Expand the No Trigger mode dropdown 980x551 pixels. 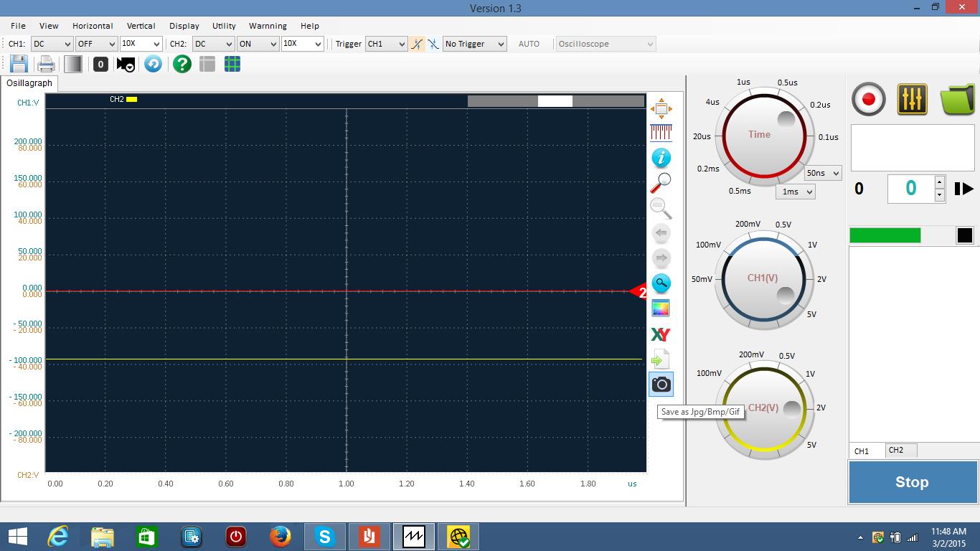[x=474, y=44]
